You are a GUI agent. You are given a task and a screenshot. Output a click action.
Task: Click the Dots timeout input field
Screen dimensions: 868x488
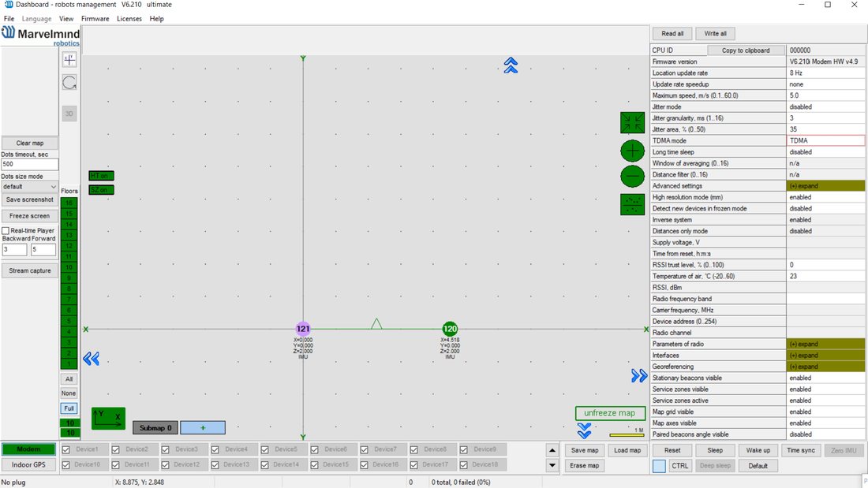(x=29, y=164)
